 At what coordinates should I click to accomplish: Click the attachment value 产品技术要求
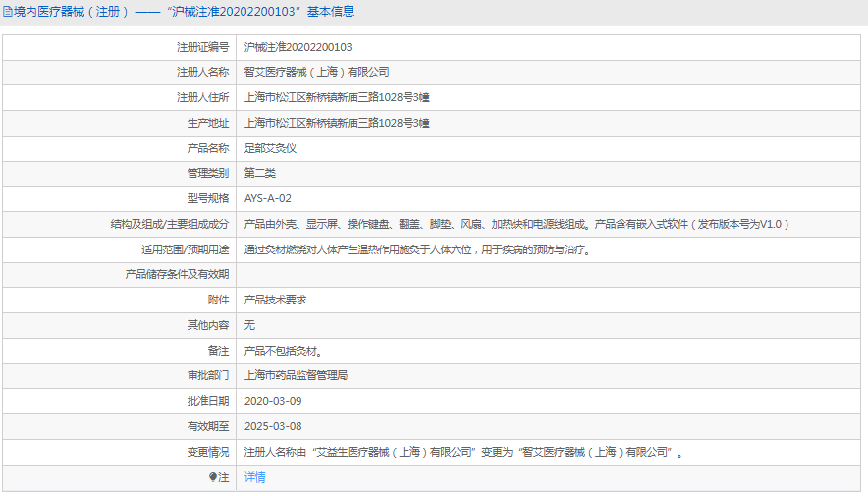tap(275, 300)
